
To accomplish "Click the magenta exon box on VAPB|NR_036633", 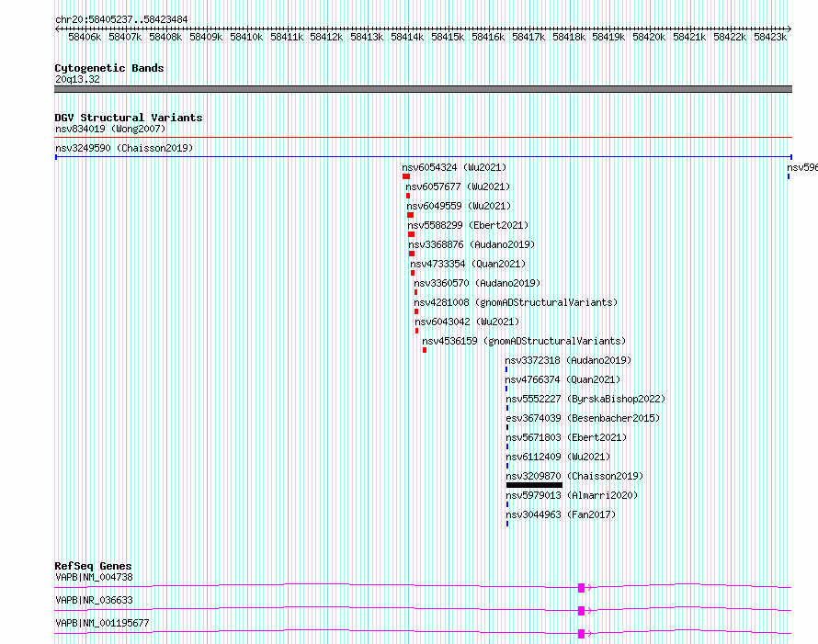I will pyautogui.click(x=581, y=611).
